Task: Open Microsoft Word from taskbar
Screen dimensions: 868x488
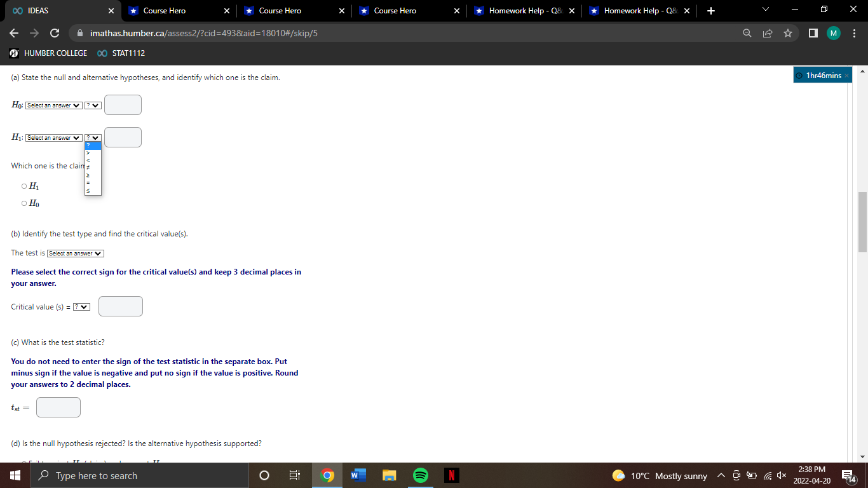Action: [358, 475]
